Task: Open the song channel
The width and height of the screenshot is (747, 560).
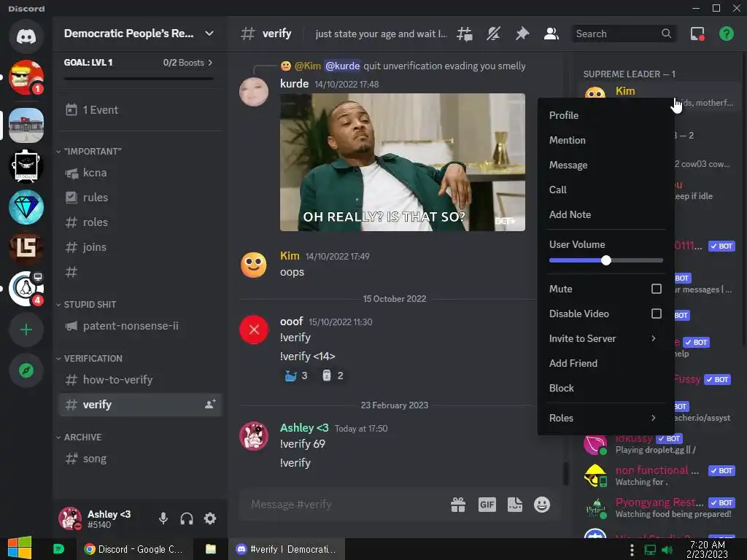Action: (141, 459)
